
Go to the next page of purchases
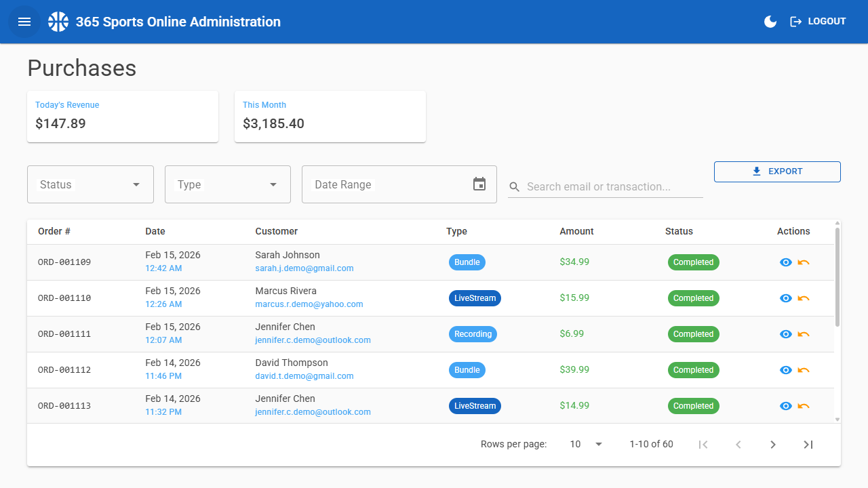click(773, 445)
